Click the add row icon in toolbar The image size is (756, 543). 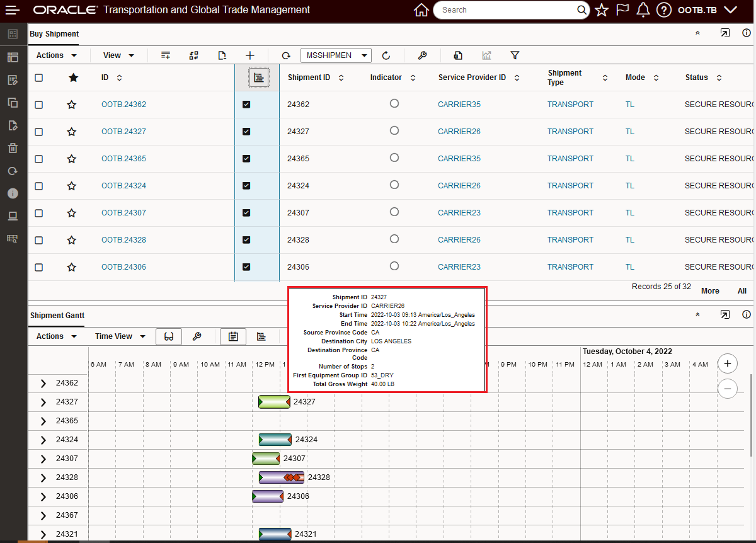(x=166, y=55)
